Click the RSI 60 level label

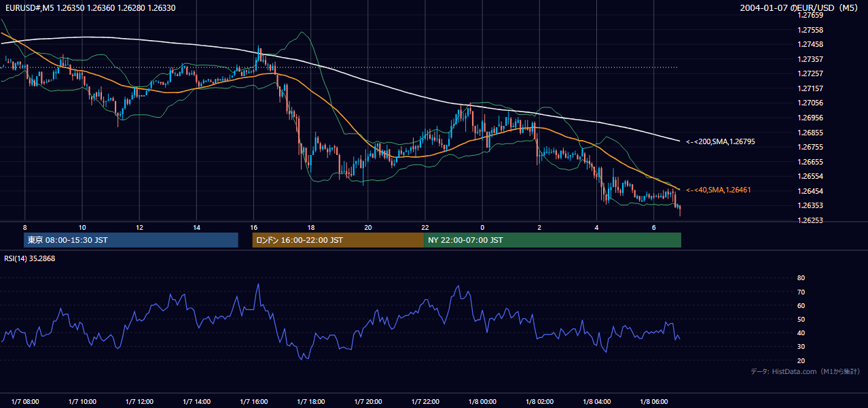point(801,305)
